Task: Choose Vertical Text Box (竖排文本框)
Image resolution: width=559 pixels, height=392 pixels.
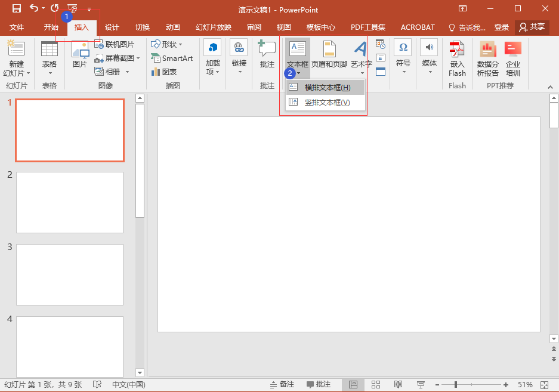Action: 326,103
